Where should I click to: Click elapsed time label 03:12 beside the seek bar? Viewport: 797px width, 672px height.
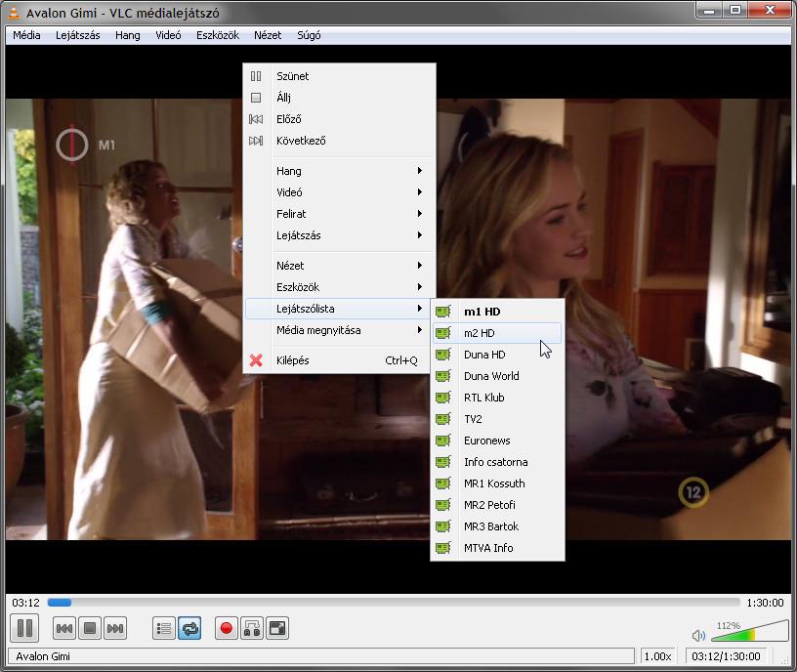[x=26, y=603]
